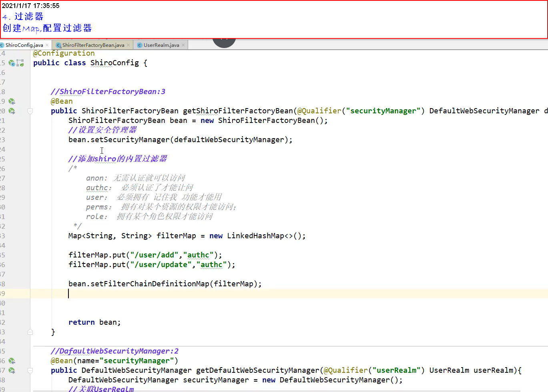Click the 'return bean;' statement
Screen dimensions: 548x392
(94, 322)
